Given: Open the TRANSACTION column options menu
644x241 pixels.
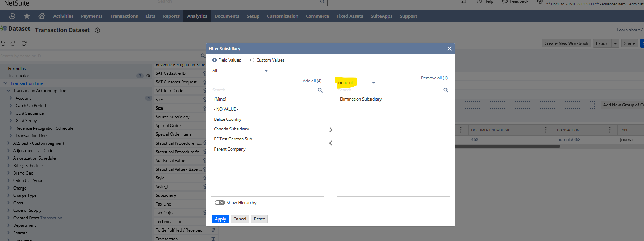Looking at the screenshot, I should (x=610, y=130).
